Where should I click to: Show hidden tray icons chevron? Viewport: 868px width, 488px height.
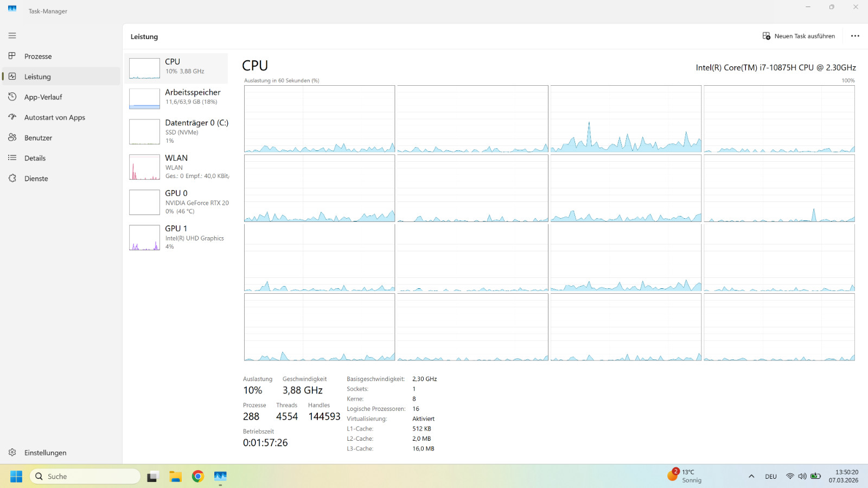point(751,477)
